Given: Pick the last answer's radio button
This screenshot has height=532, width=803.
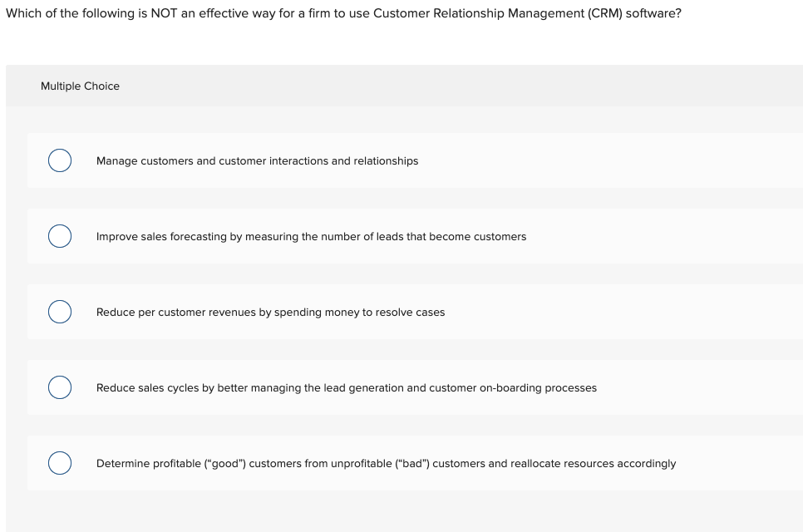Looking at the screenshot, I should click(x=59, y=462).
